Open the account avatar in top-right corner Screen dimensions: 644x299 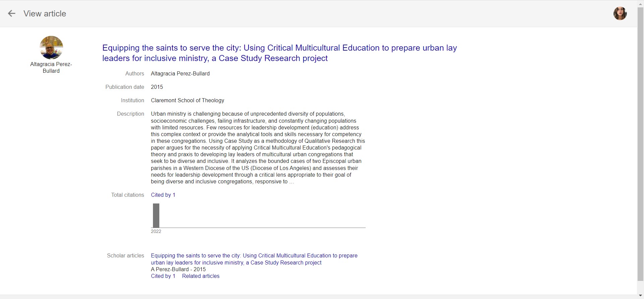620,14
